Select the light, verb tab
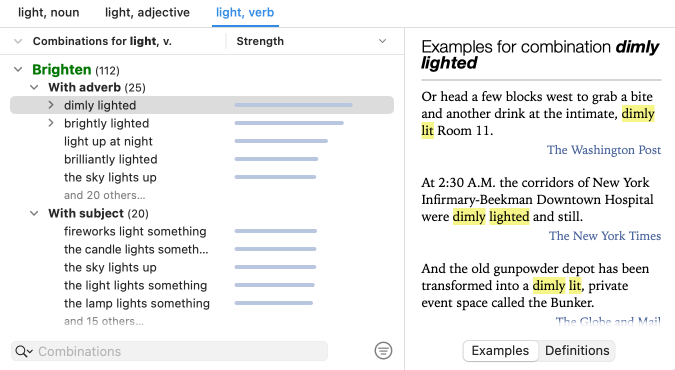This screenshot has width=675, height=370. point(245,12)
